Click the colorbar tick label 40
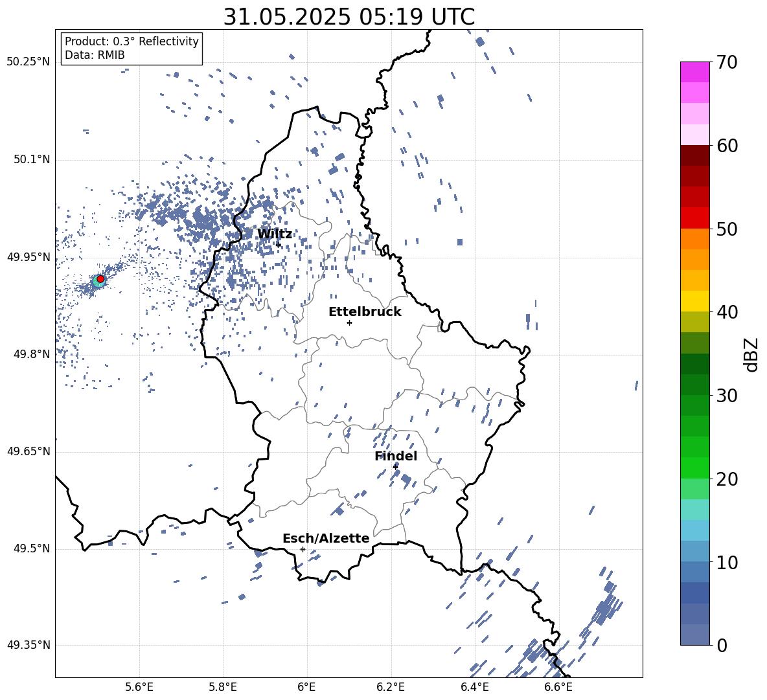Viewport: 767px width, 700px height. click(726, 312)
